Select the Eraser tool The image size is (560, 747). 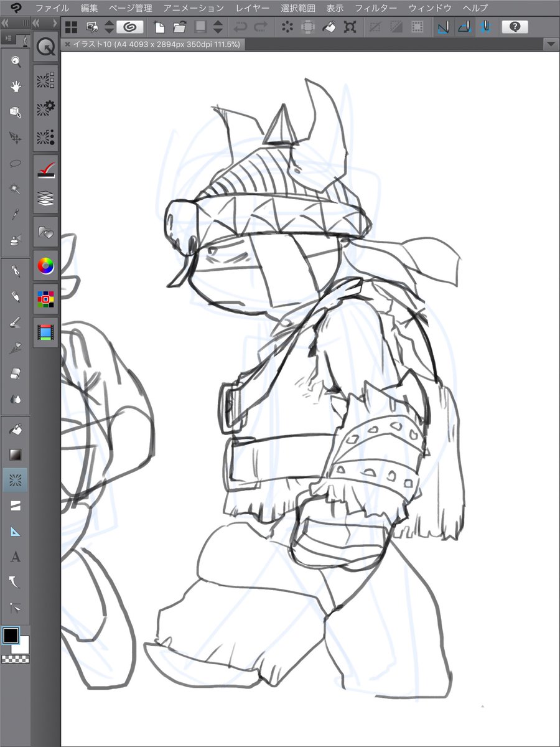(16, 373)
